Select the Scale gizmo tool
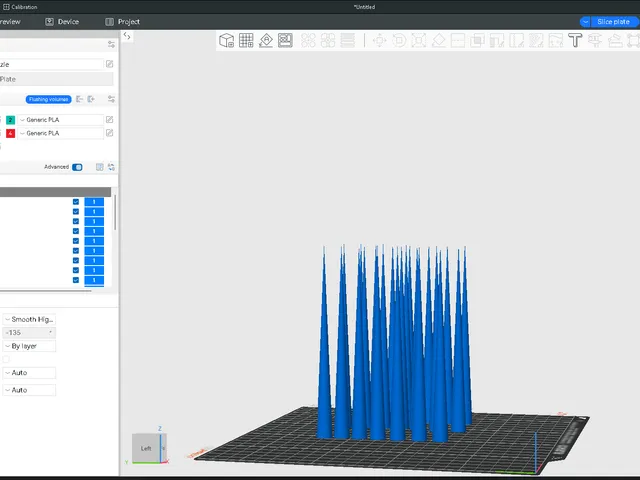640x480 pixels. [419, 40]
